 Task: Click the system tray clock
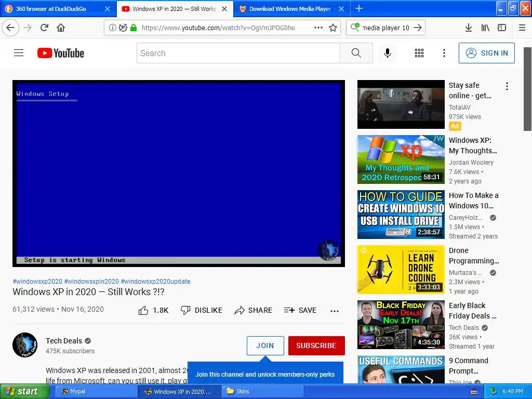tap(513, 391)
